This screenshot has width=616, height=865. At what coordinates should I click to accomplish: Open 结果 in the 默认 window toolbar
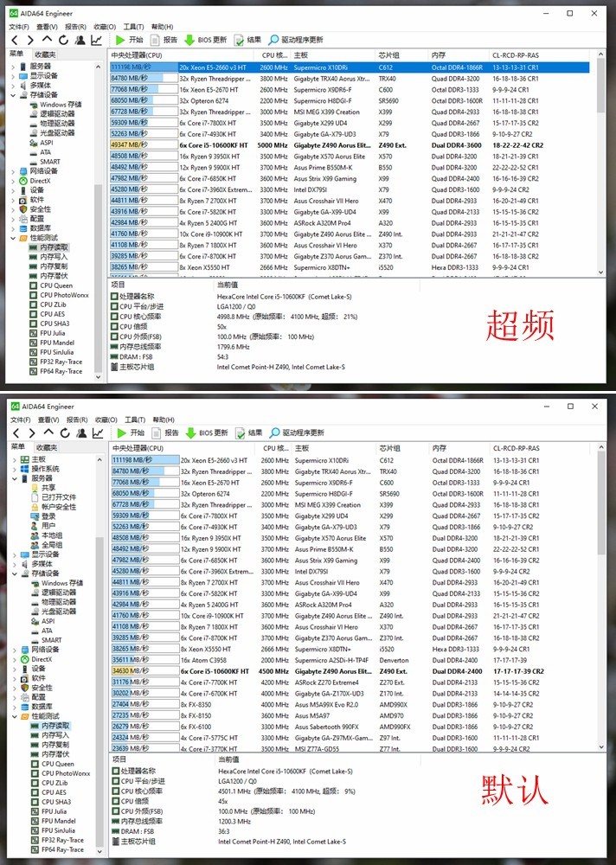pyautogui.click(x=249, y=433)
